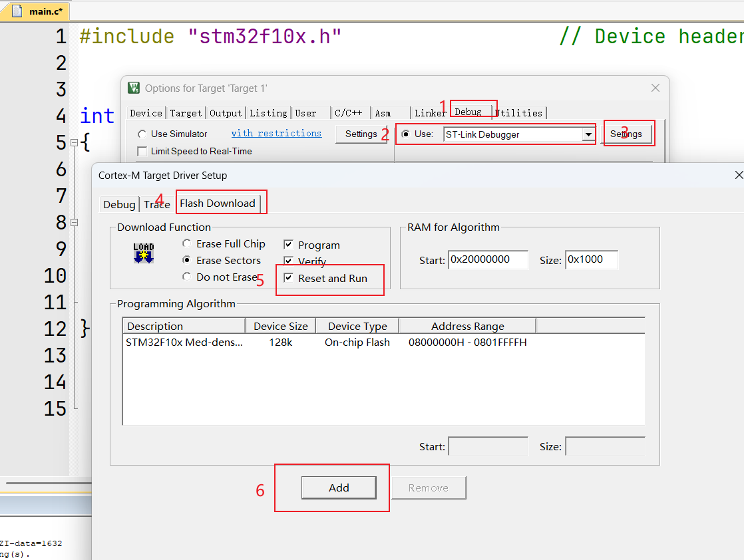Open the Device tab in Options
The image size is (744, 560).
coord(146,113)
